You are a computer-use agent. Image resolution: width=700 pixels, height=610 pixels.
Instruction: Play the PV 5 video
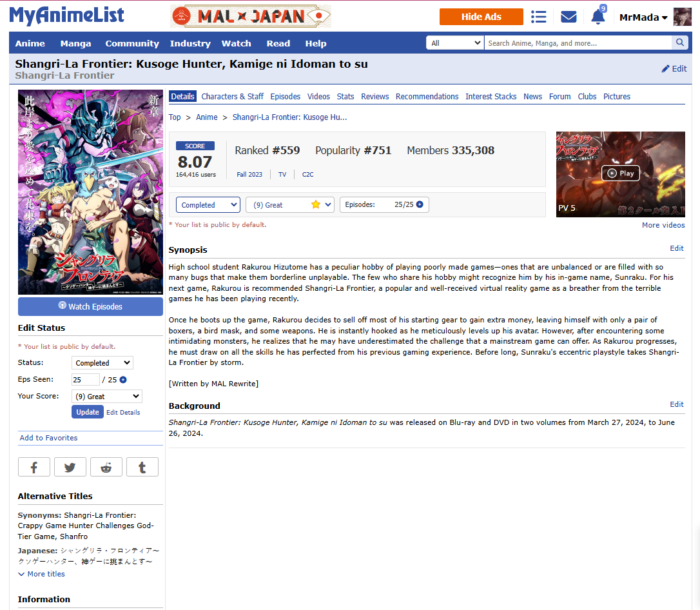621,173
